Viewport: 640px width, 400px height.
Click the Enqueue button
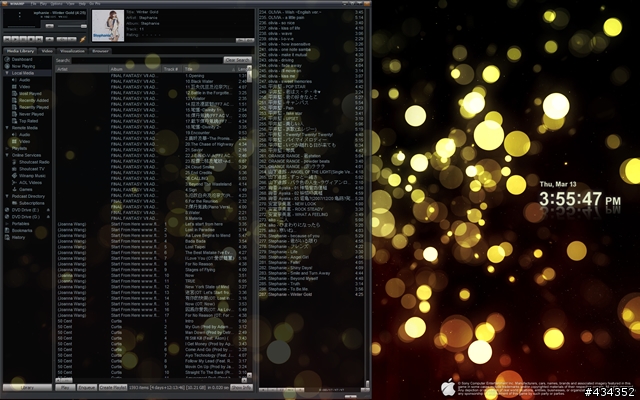87,387
